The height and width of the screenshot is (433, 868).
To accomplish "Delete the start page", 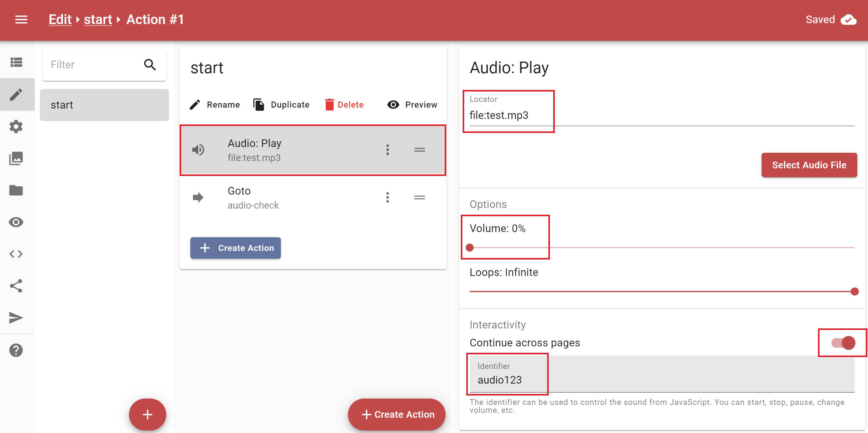I will tap(344, 105).
